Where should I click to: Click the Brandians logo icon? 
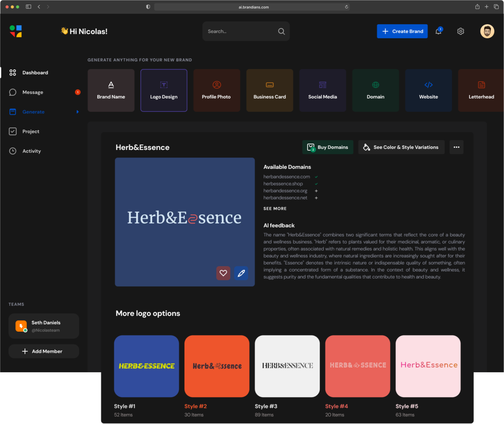(16, 31)
